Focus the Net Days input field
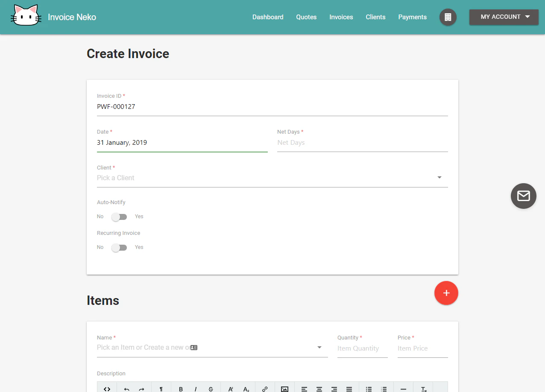 click(x=363, y=143)
